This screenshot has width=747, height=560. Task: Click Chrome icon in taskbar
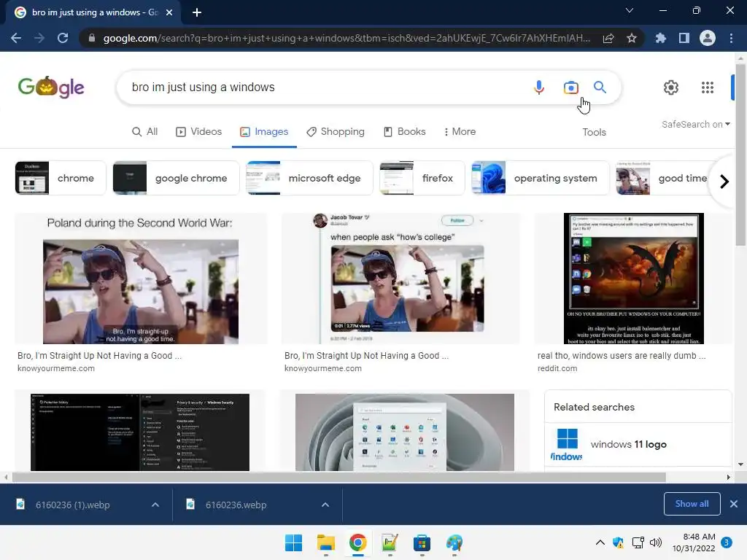click(357, 542)
